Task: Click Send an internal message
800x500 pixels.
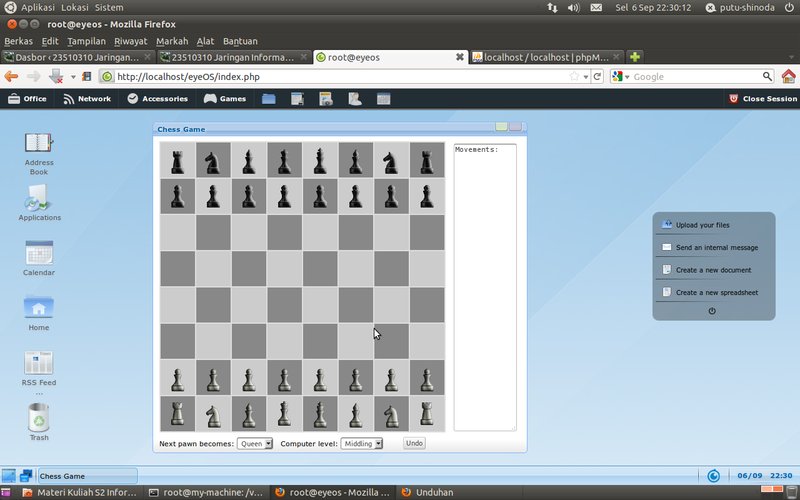Action: coord(717,247)
